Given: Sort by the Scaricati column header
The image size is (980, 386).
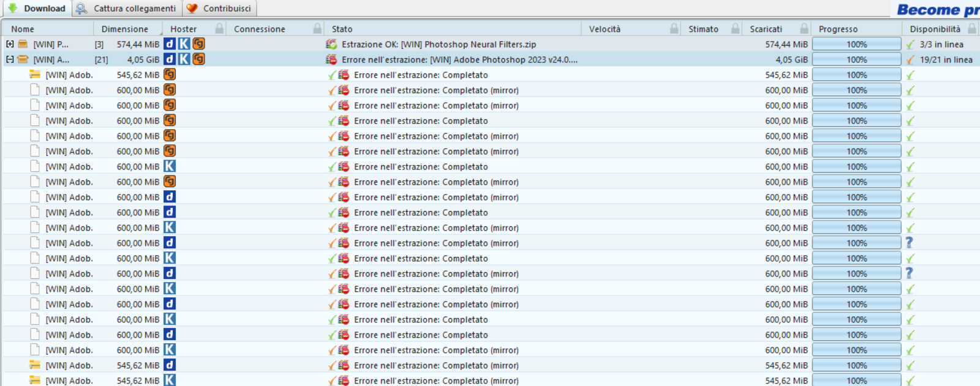Looking at the screenshot, I should tap(766, 29).
